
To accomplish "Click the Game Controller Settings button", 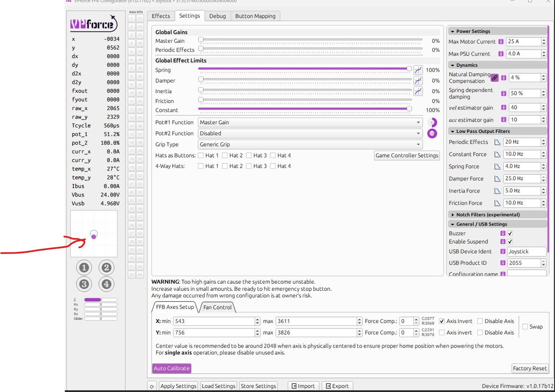I will 407,155.
